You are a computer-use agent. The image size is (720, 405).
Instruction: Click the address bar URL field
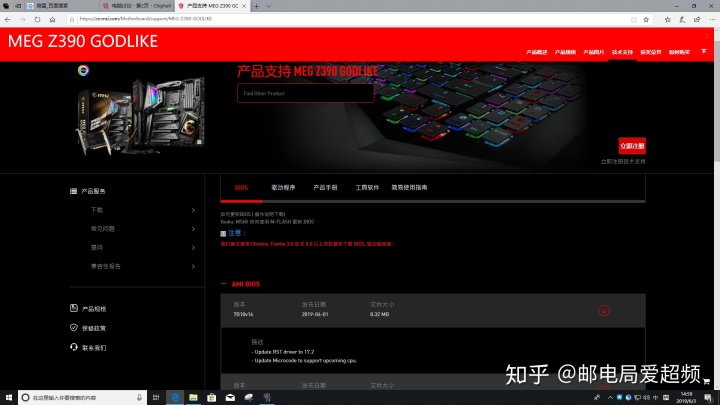(351, 19)
